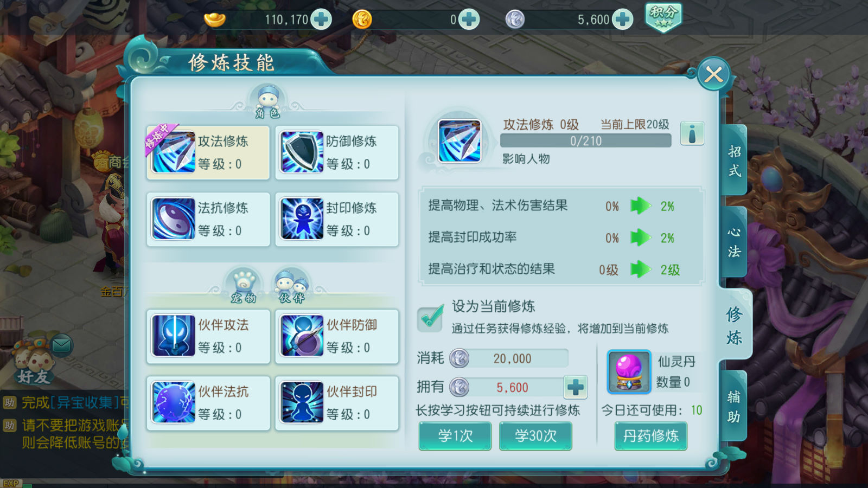Add silver via plus beside 拥有 5,600

point(576,387)
